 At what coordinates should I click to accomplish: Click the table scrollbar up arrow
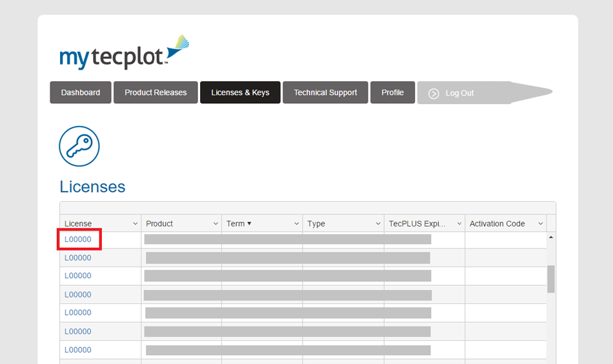[x=551, y=237]
